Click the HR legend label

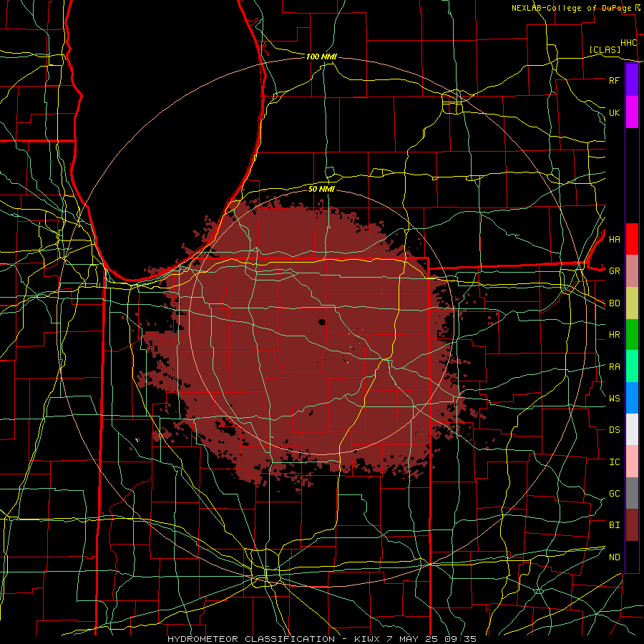614,335
